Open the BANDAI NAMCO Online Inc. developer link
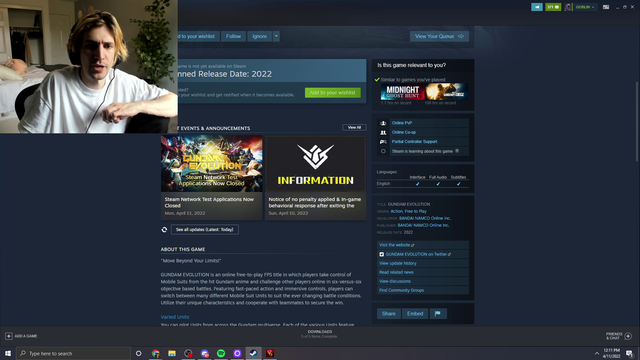 [x=424, y=218]
